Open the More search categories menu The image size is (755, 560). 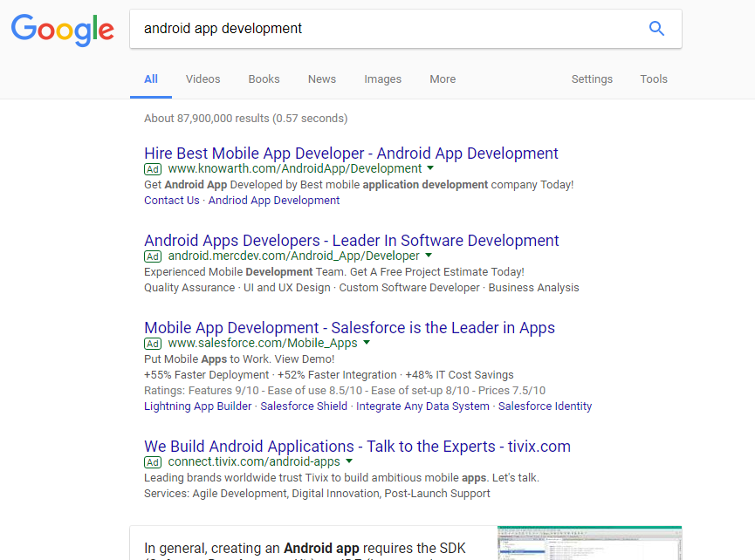point(443,79)
